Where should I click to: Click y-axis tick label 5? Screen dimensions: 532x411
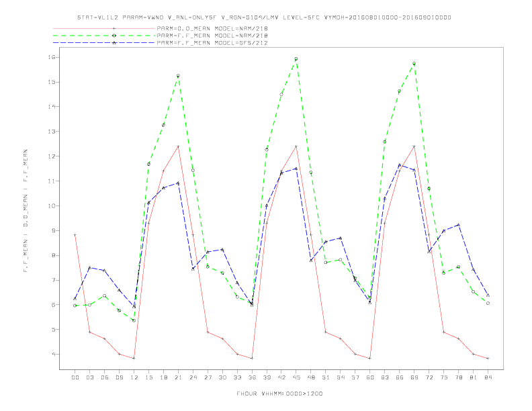[x=53, y=329]
